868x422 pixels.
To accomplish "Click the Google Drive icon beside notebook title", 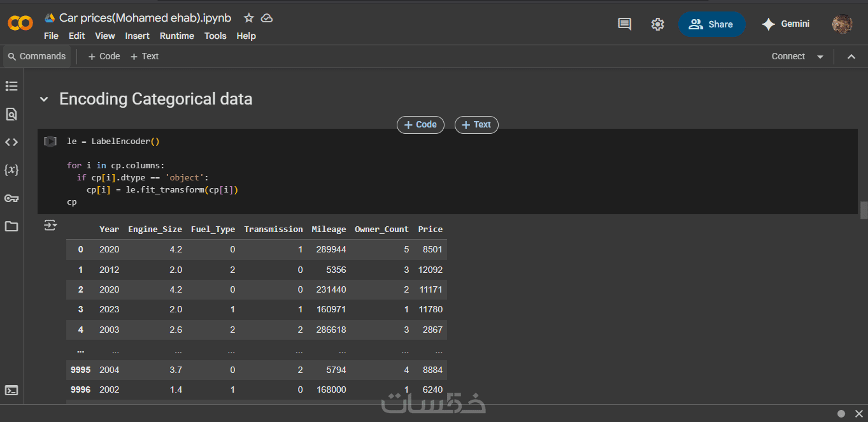I will (x=50, y=18).
